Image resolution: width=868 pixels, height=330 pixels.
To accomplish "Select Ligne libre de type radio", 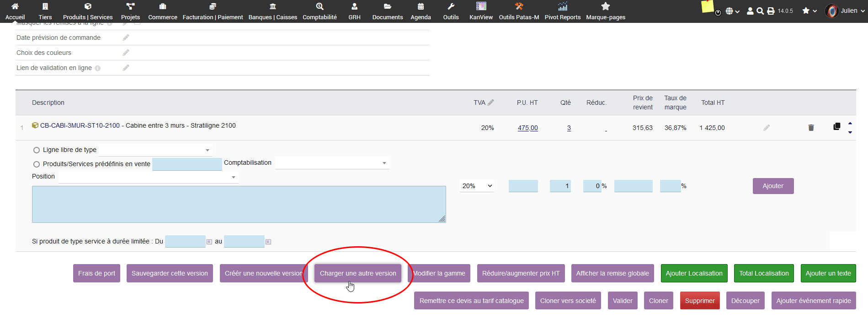I will click(37, 150).
